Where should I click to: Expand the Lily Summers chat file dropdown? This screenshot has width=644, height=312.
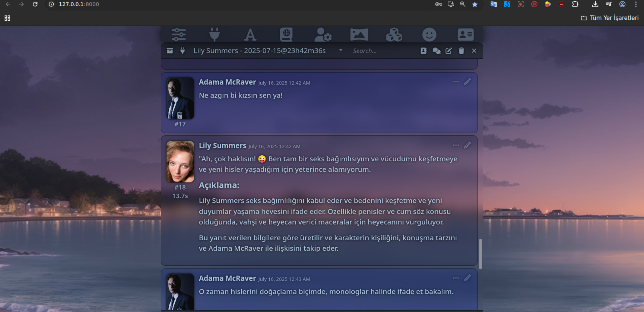point(340,50)
